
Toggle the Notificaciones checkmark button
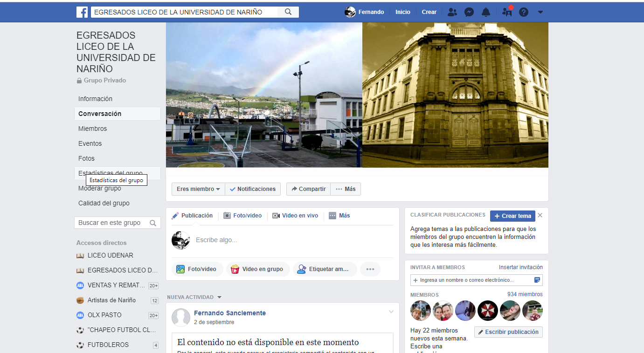(253, 189)
